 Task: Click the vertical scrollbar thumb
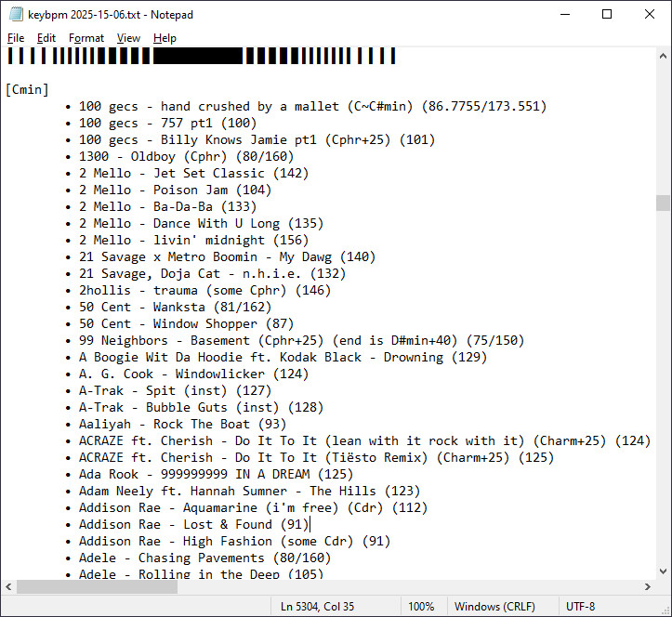pos(663,203)
